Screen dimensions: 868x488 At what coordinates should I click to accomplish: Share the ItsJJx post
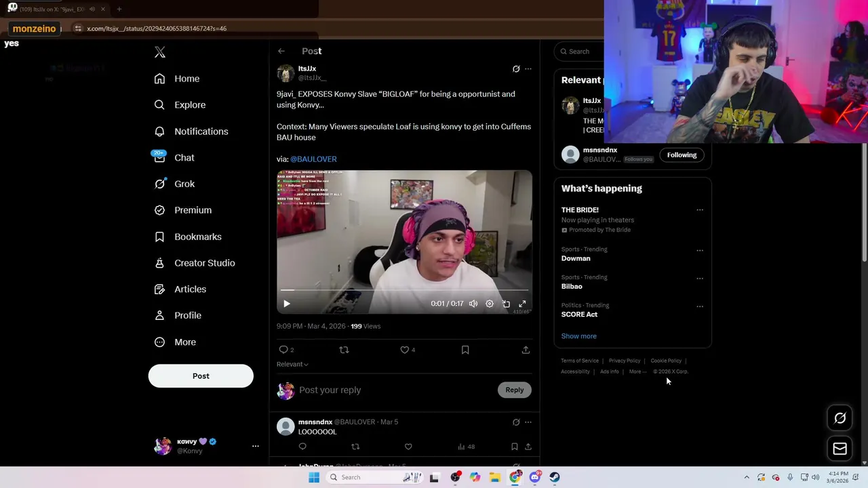(x=526, y=350)
